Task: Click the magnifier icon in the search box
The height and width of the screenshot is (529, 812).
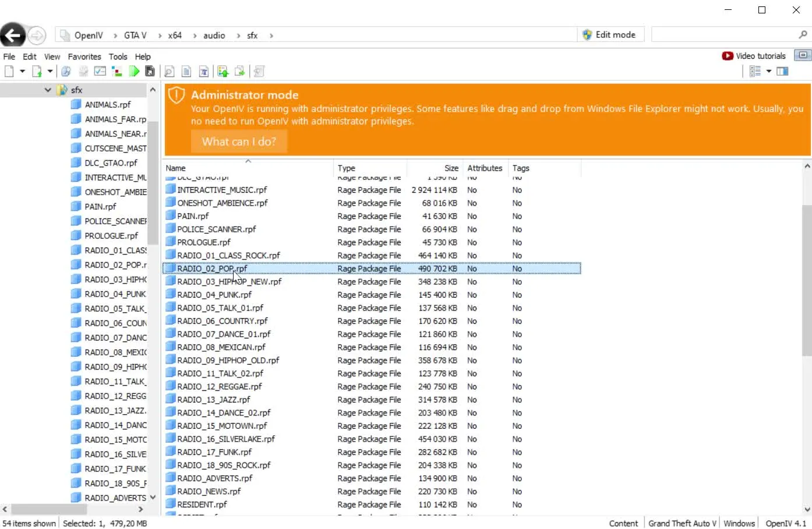Action: [x=803, y=35]
